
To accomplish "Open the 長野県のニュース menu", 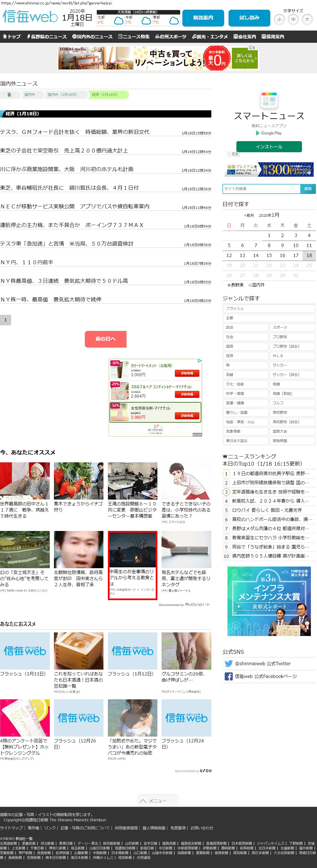I will click(x=47, y=36).
